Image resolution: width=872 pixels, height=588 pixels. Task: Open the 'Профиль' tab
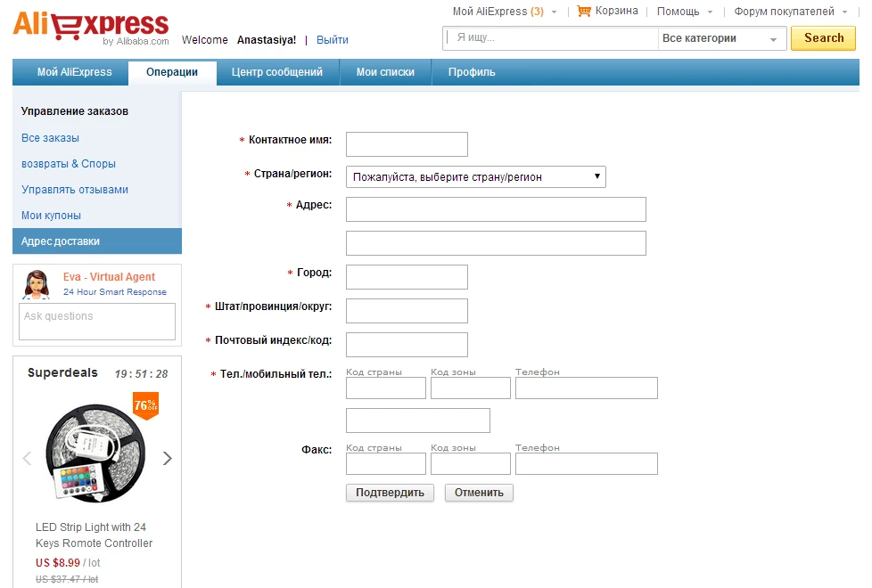tap(472, 72)
